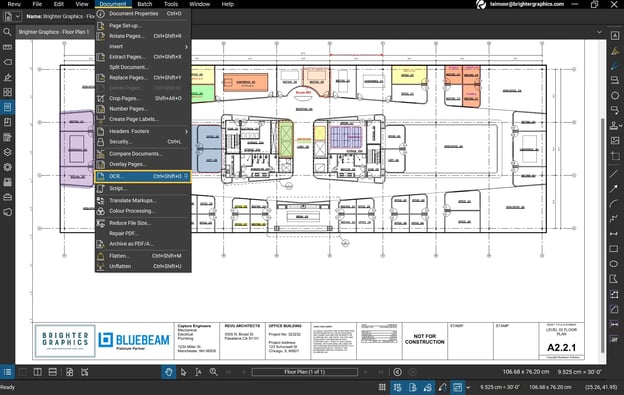Go to previous view circular arrow
The width and height of the screenshot is (624, 395).
[397, 372]
